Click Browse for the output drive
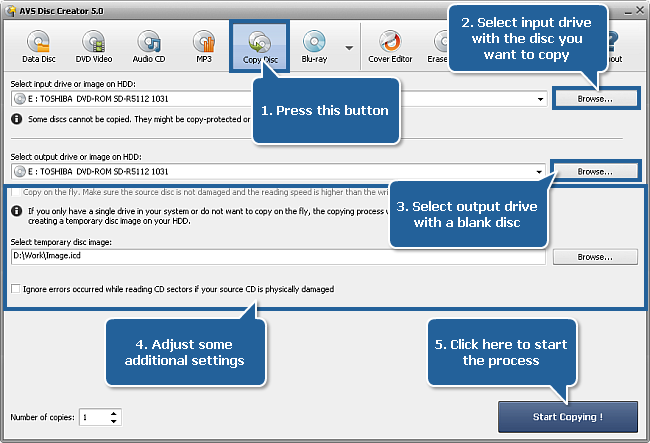The height and width of the screenshot is (443, 650). pyautogui.click(x=595, y=172)
